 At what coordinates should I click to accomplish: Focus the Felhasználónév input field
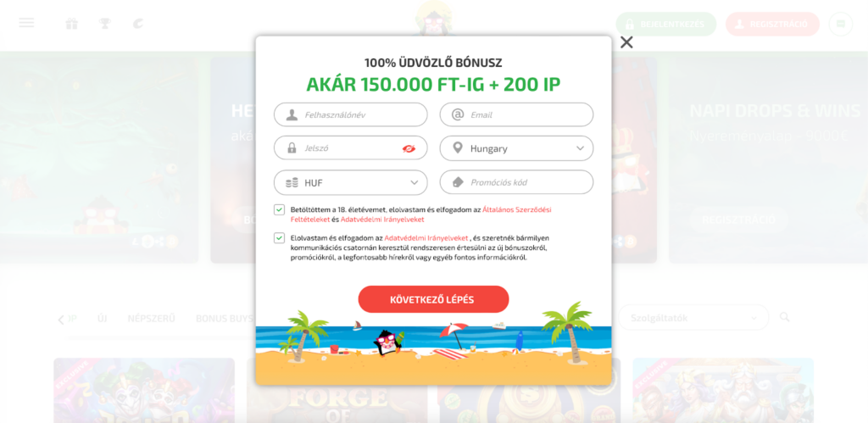coord(350,114)
